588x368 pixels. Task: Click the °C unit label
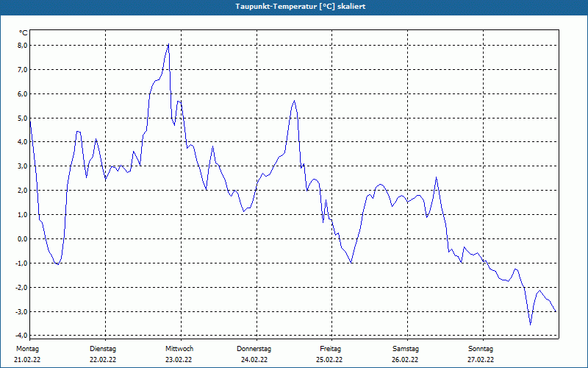point(24,33)
